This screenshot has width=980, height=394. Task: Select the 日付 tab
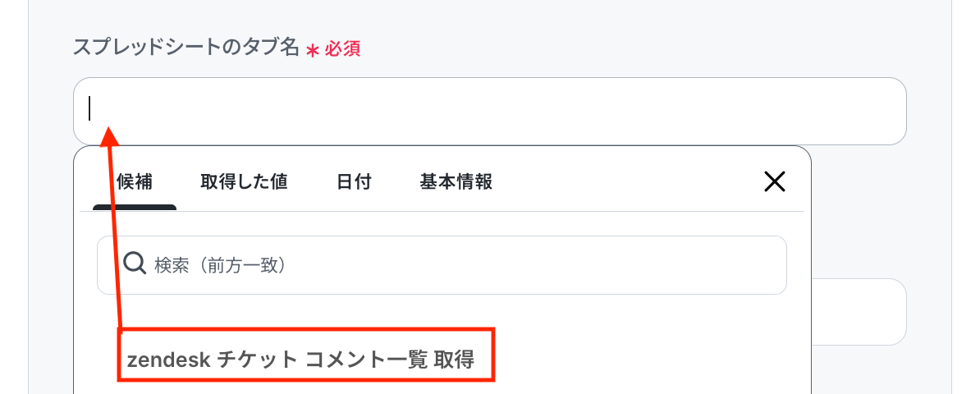tap(354, 182)
